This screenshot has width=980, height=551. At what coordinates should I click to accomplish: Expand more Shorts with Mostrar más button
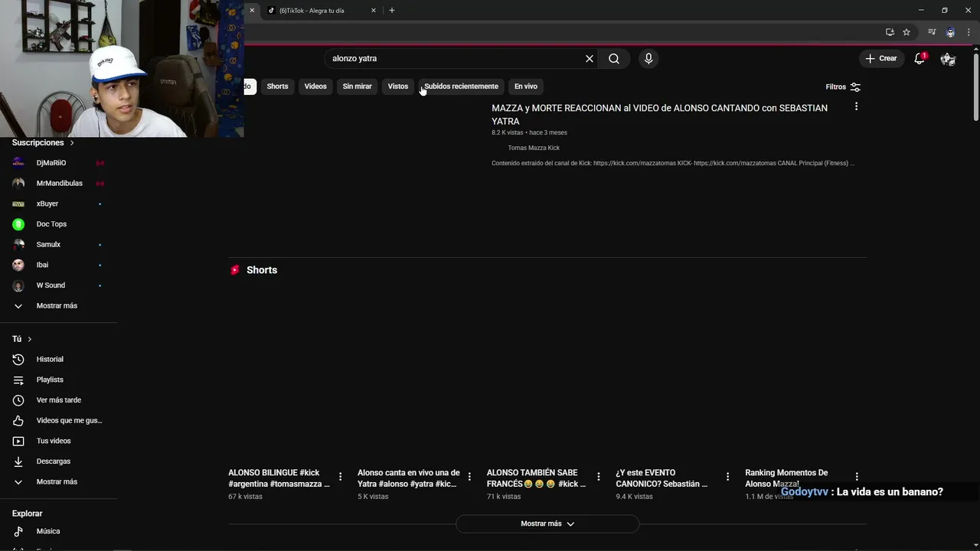[547, 524]
